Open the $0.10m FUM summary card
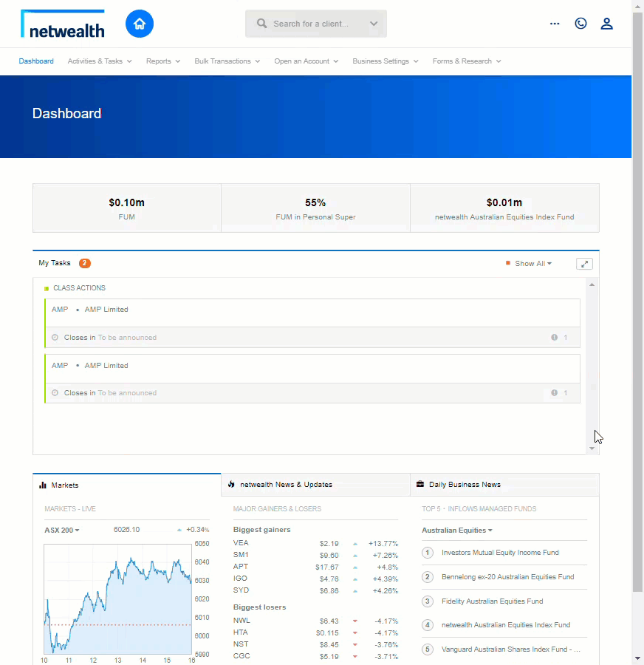 click(x=127, y=208)
